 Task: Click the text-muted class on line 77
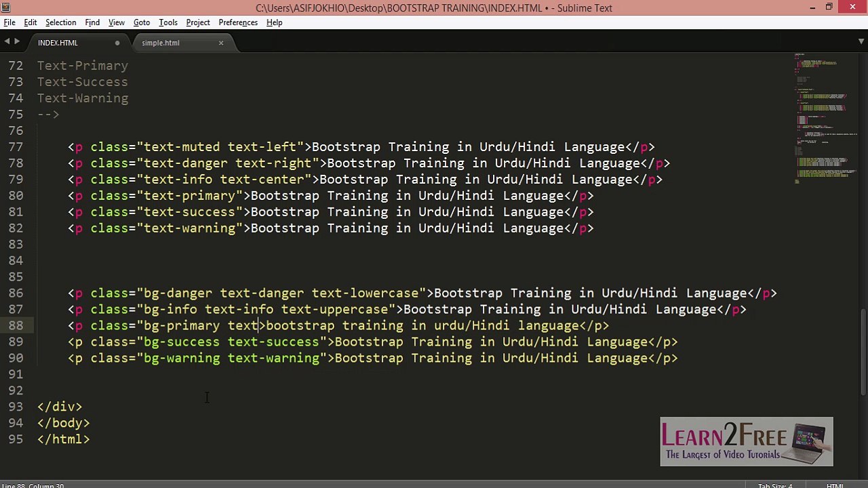(182, 146)
